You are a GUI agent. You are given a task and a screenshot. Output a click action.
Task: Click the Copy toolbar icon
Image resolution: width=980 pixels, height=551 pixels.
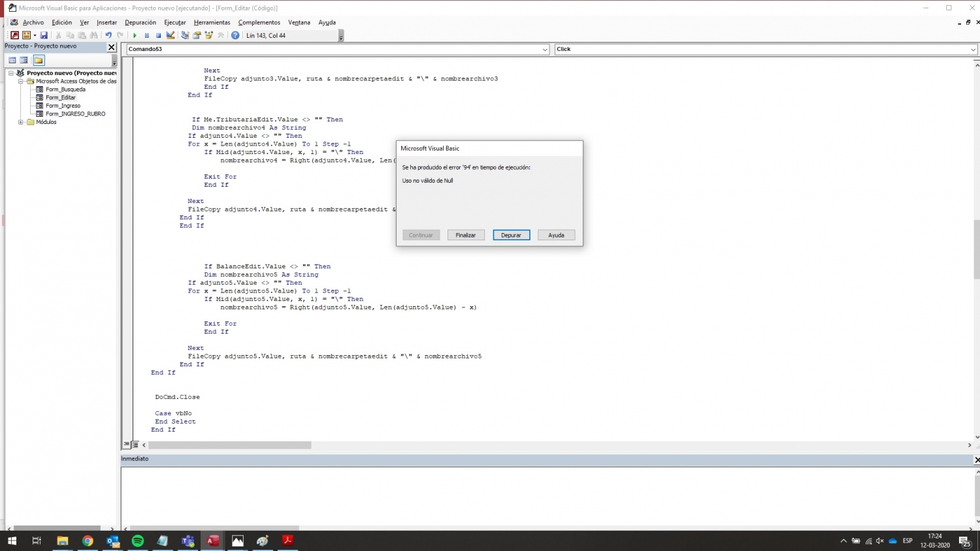click(x=70, y=35)
